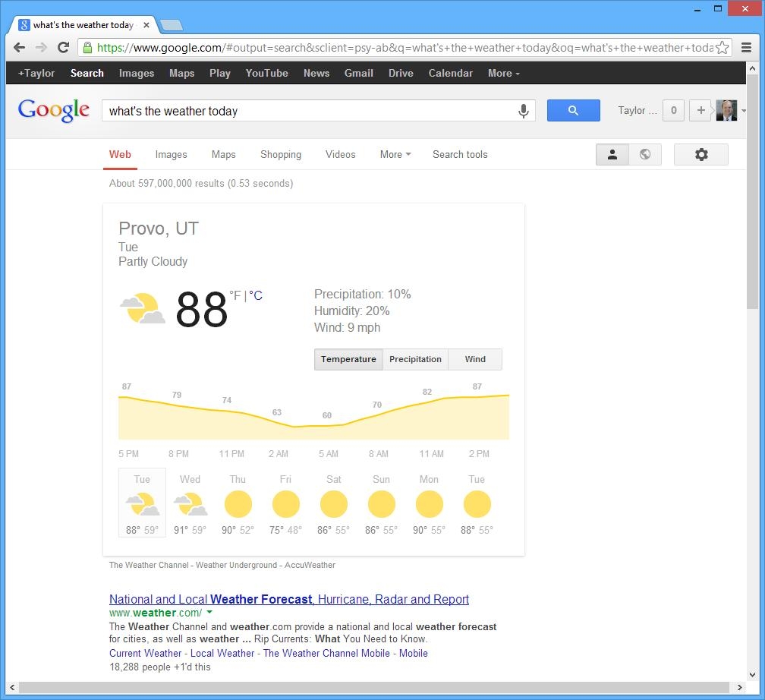Expand the More dropdown in black bar

pyautogui.click(x=503, y=73)
